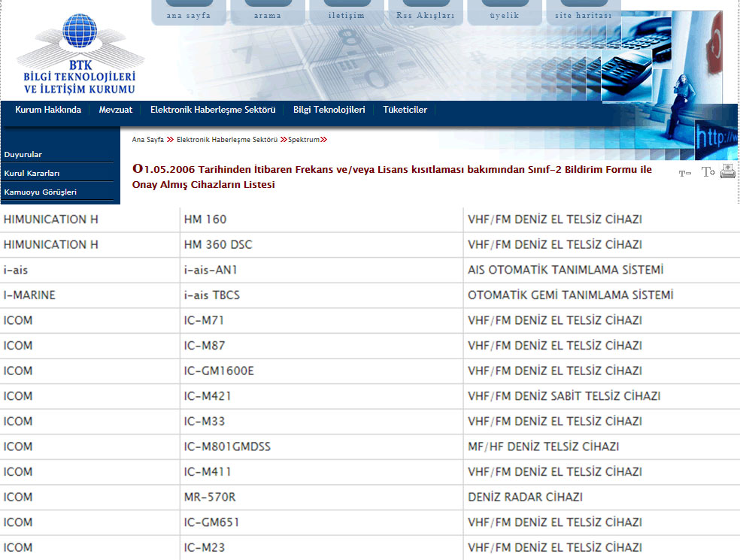Click the 'i-ais' brand cell
The width and height of the screenshot is (740, 560).
point(89,270)
